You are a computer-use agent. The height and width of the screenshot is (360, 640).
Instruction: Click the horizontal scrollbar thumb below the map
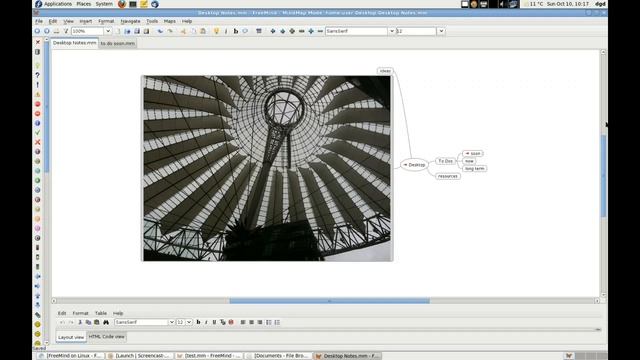pos(329,301)
